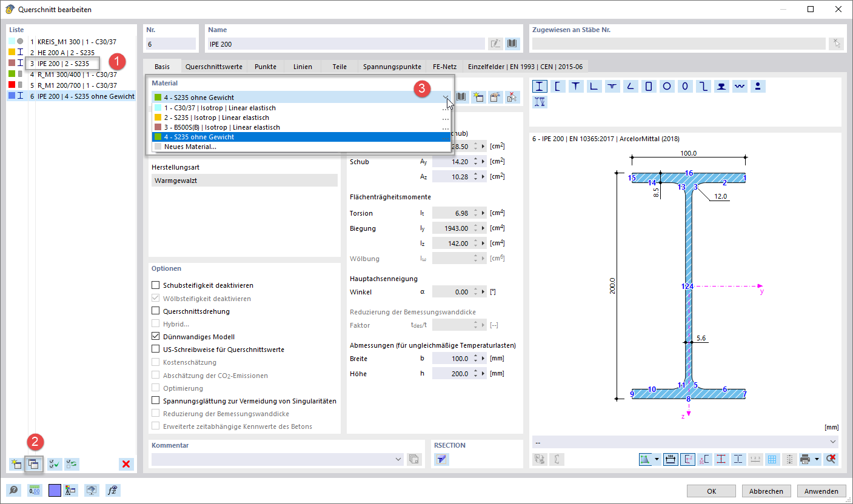This screenshot has width=853, height=504.
Task: Select the Z-section profile type icon
Action: point(703,86)
